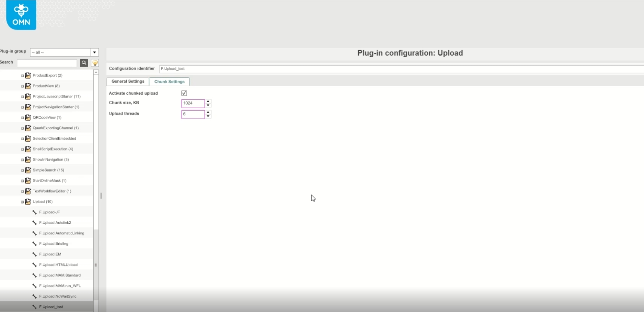Open the F.Upload.MAM.Standard configuration
Screen dimensions: 644x312
pos(60,275)
